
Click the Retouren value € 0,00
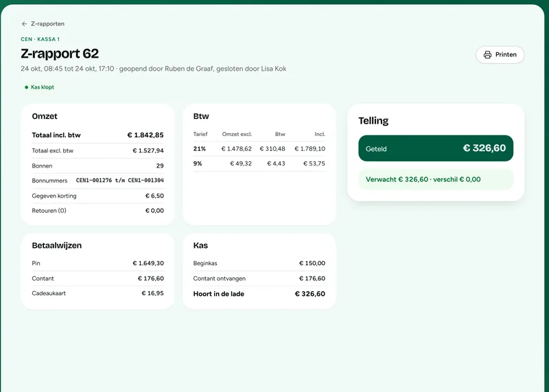(155, 211)
